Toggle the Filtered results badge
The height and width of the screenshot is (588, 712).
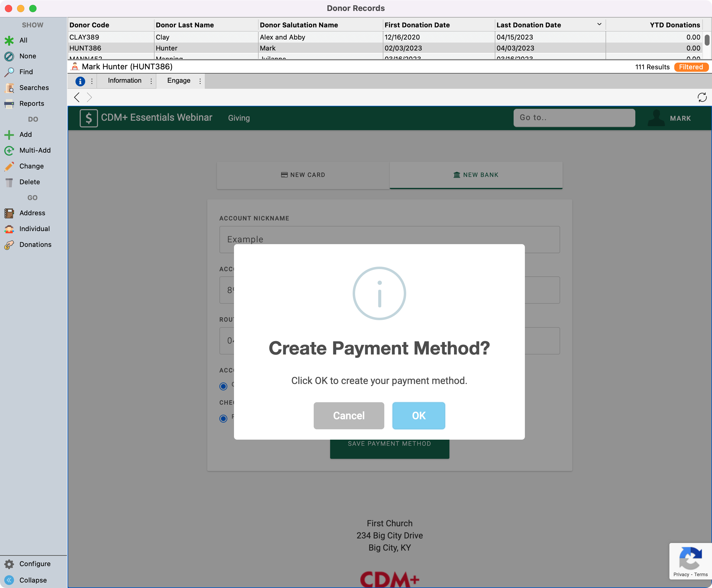[691, 67]
